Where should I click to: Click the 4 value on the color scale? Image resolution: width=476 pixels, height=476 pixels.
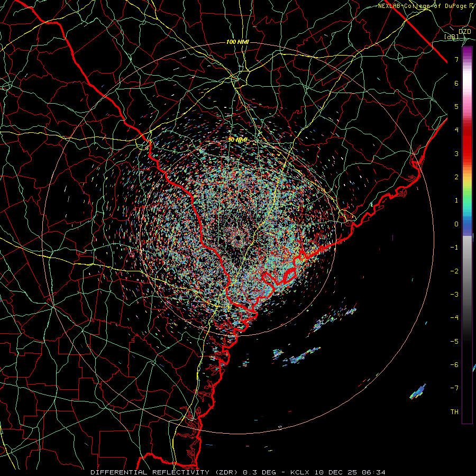(456, 130)
